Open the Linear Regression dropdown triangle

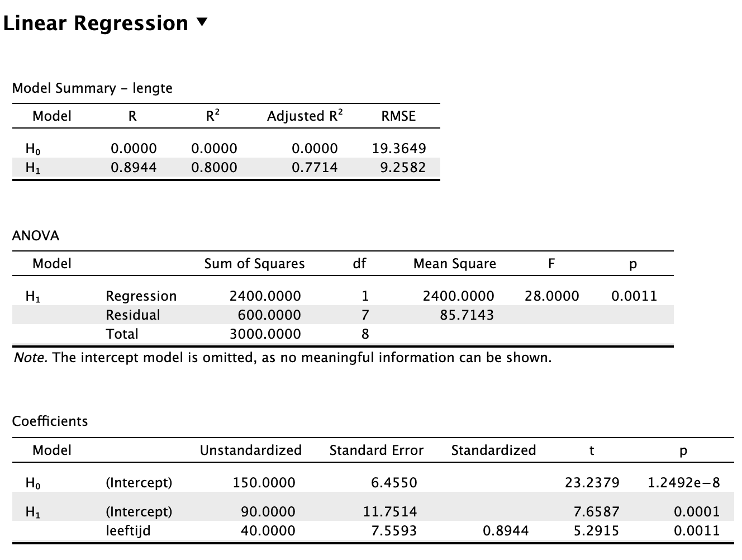(202, 23)
